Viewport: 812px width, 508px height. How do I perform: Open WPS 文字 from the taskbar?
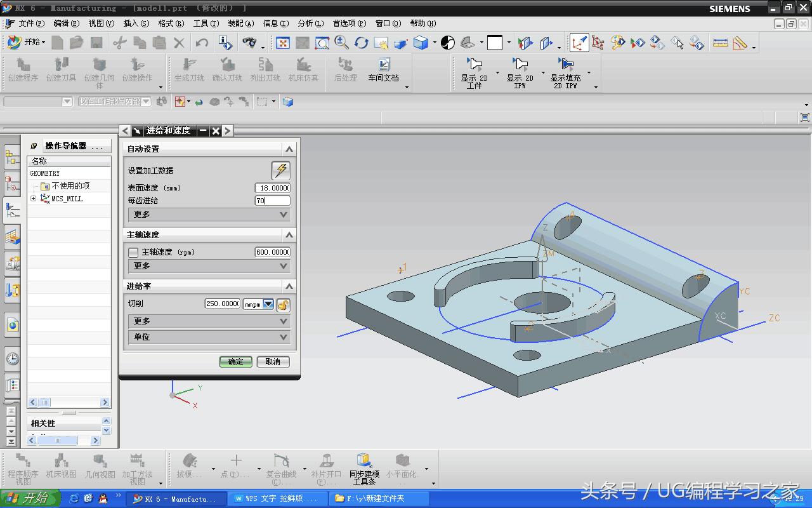pos(277,498)
